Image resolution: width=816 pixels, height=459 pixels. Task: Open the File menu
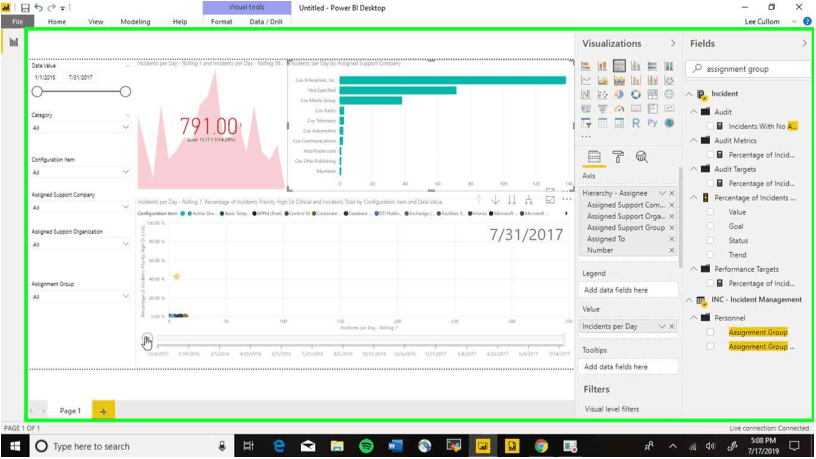pyautogui.click(x=17, y=21)
